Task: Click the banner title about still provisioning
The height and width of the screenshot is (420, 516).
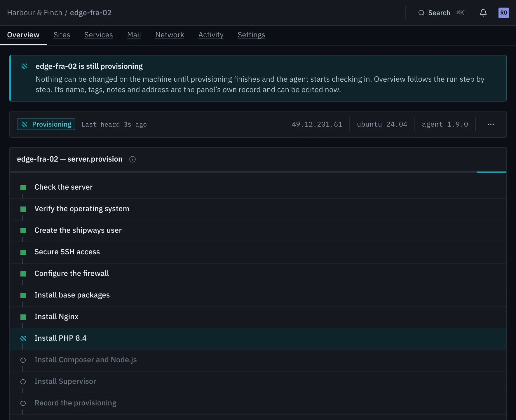Action: pyautogui.click(x=89, y=66)
